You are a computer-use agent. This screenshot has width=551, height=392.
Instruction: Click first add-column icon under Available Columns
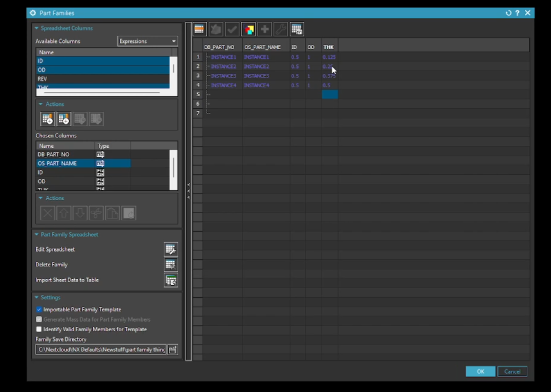[x=47, y=119]
